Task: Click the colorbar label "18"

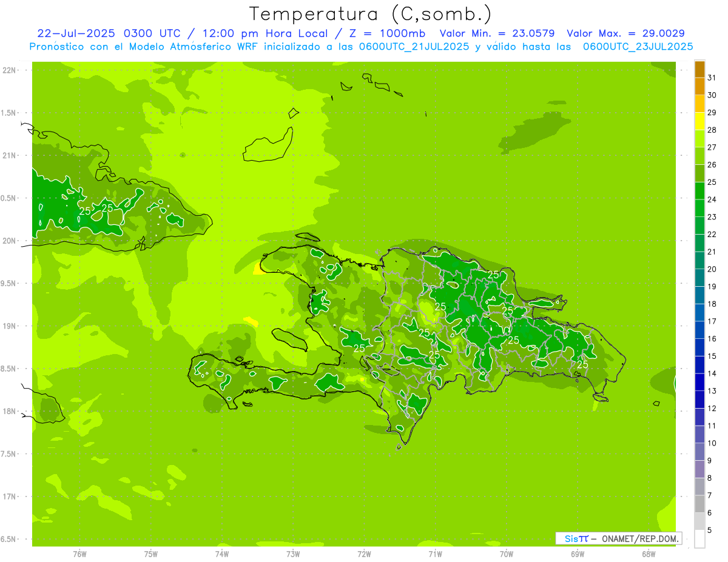Action: tap(712, 304)
